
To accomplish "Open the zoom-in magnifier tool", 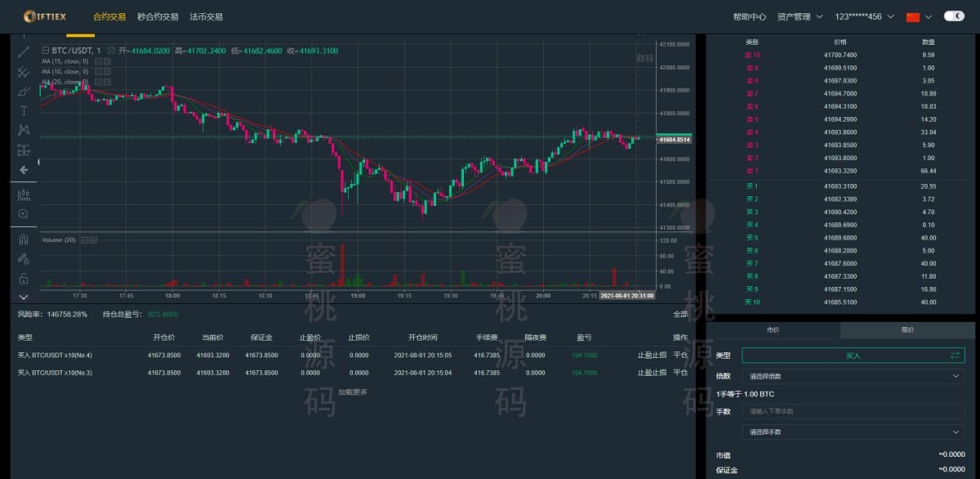I will point(23,214).
